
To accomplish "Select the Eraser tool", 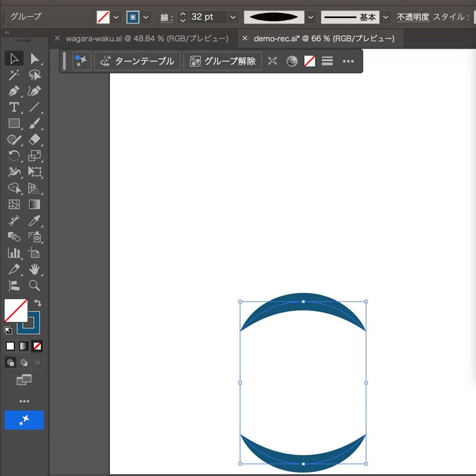I will point(34,140).
